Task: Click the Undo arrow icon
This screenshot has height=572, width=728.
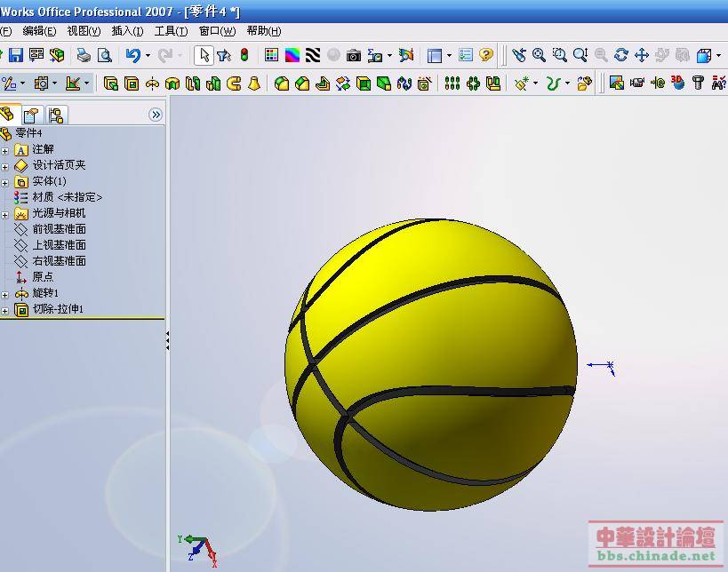Action: [132, 55]
